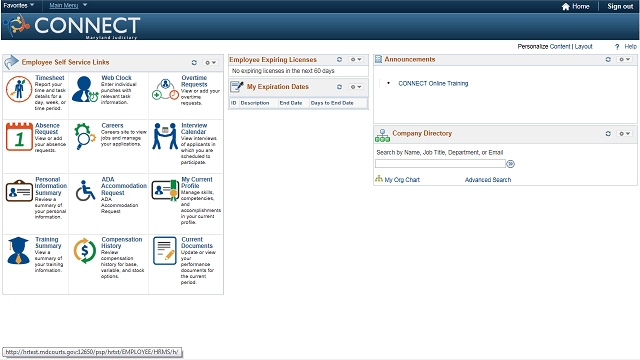Open the Training Summary graduate icon
The image size is (640, 360).
point(18,251)
